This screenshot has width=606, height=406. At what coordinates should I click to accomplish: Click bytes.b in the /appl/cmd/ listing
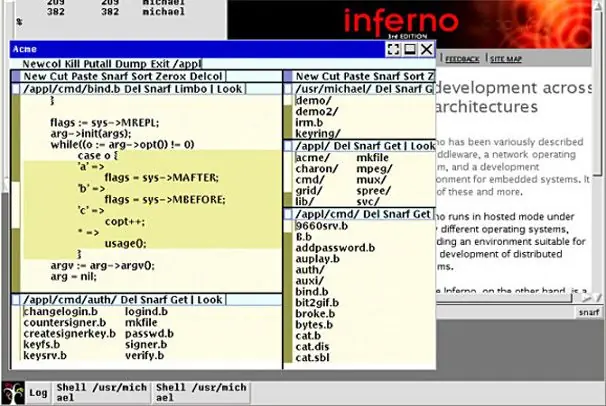pos(314,324)
